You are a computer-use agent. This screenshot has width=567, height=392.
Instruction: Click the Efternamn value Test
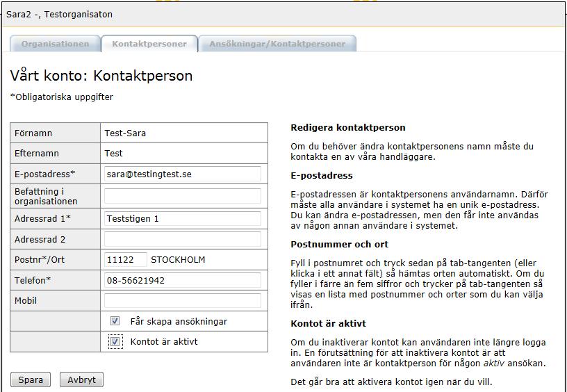pyautogui.click(x=113, y=154)
